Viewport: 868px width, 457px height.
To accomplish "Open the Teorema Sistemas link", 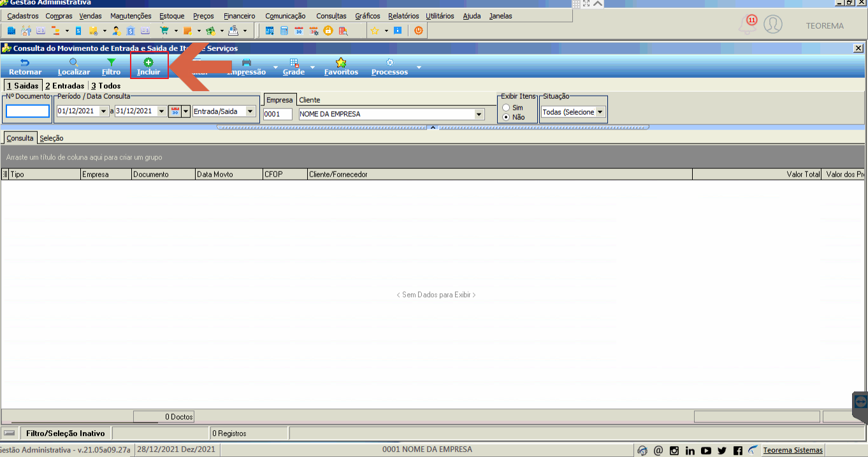I will coord(793,450).
